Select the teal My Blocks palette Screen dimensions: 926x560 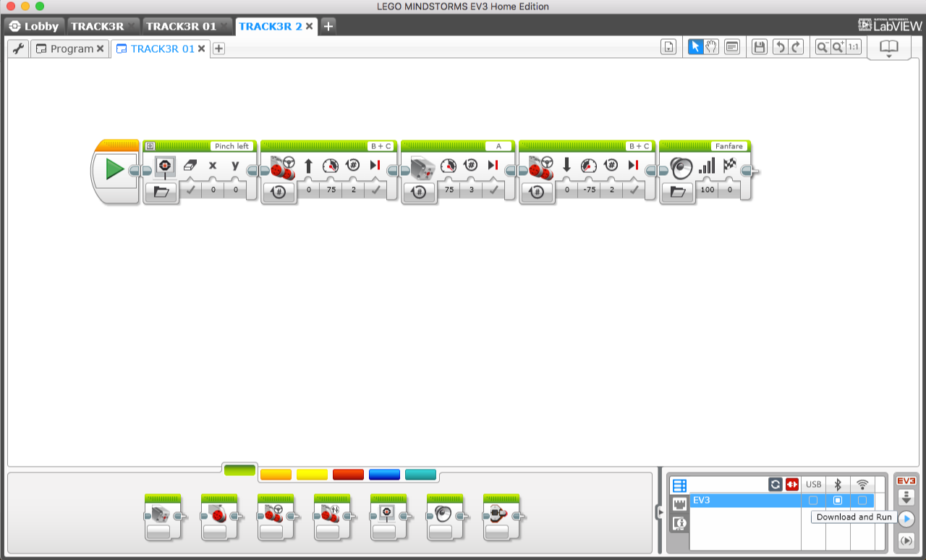tap(420, 475)
